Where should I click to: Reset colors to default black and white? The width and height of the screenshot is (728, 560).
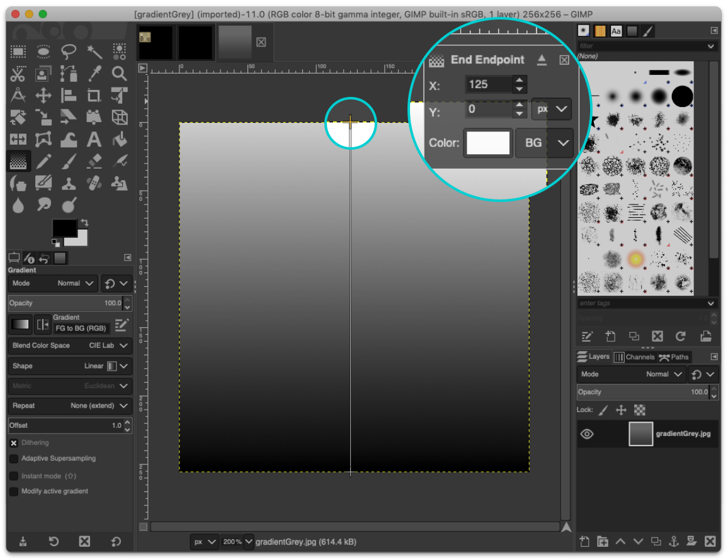[55, 243]
